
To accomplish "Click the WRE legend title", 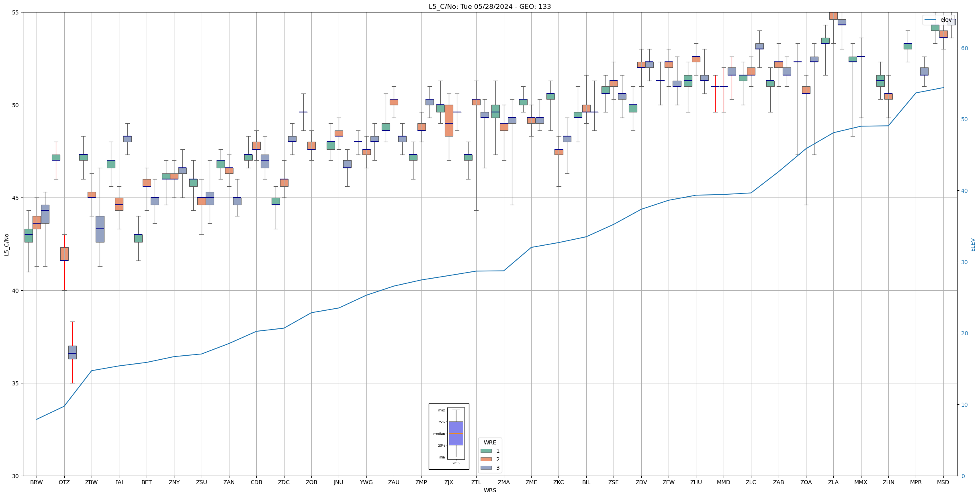I will pyautogui.click(x=490, y=442).
